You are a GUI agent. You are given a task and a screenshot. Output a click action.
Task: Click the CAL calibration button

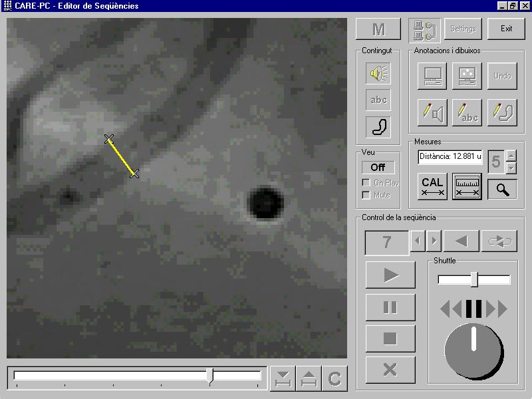point(433,187)
